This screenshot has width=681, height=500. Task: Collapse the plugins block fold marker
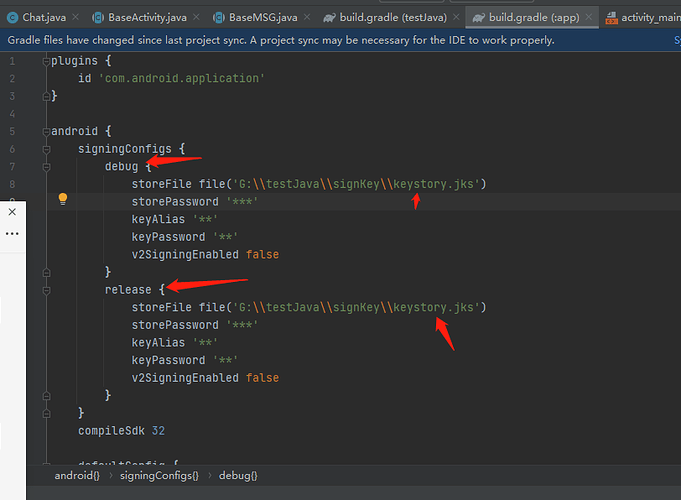(46, 61)
